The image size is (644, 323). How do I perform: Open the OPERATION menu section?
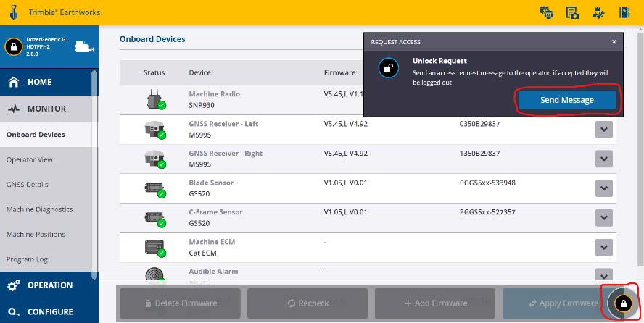tap(46, 285)
